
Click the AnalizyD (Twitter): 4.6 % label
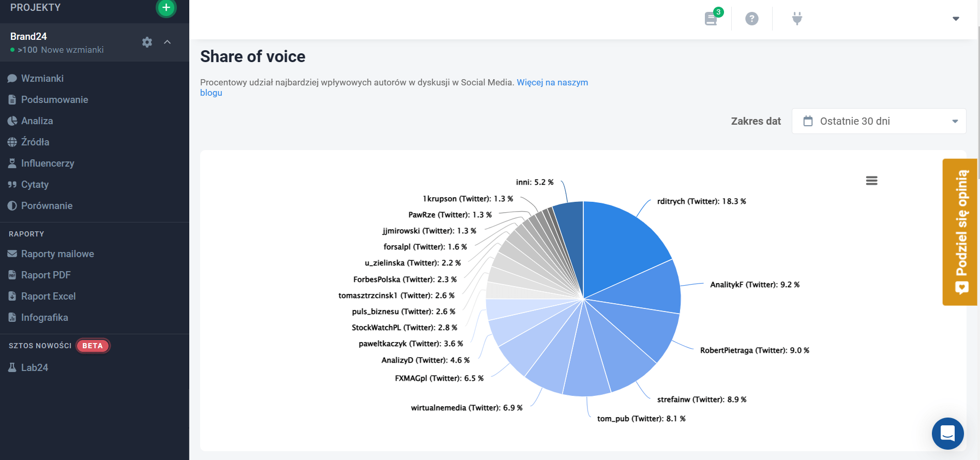[426, 360]
